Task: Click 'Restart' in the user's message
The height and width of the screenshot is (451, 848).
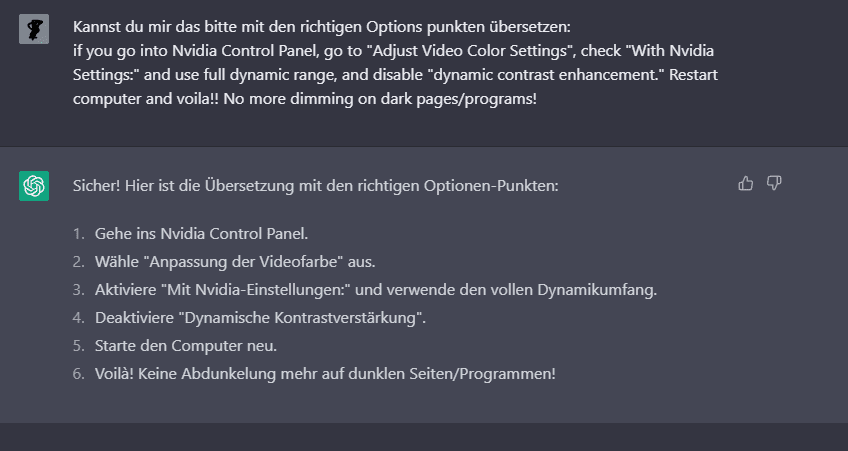Action: pos(693,75)
